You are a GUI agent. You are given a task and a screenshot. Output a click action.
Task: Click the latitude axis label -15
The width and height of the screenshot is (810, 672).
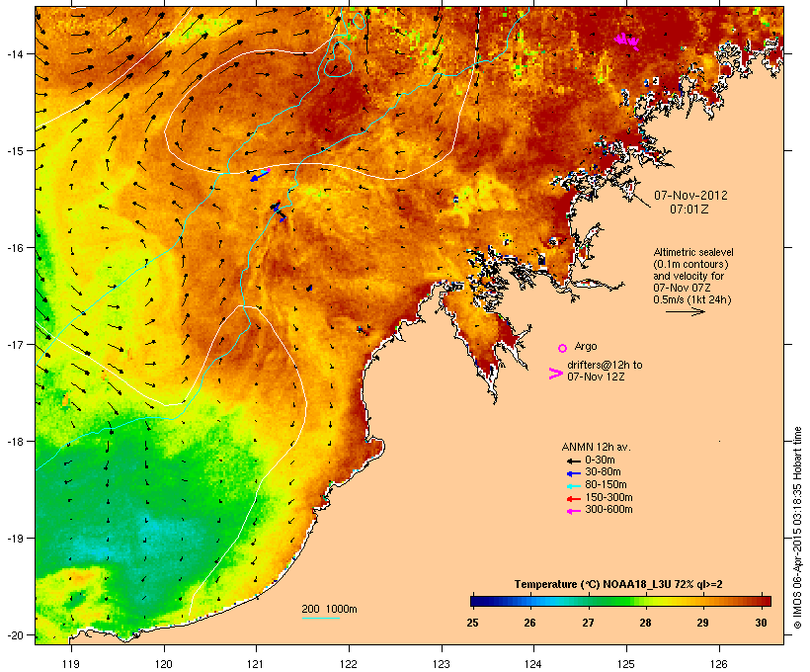[x=14, y=151]
